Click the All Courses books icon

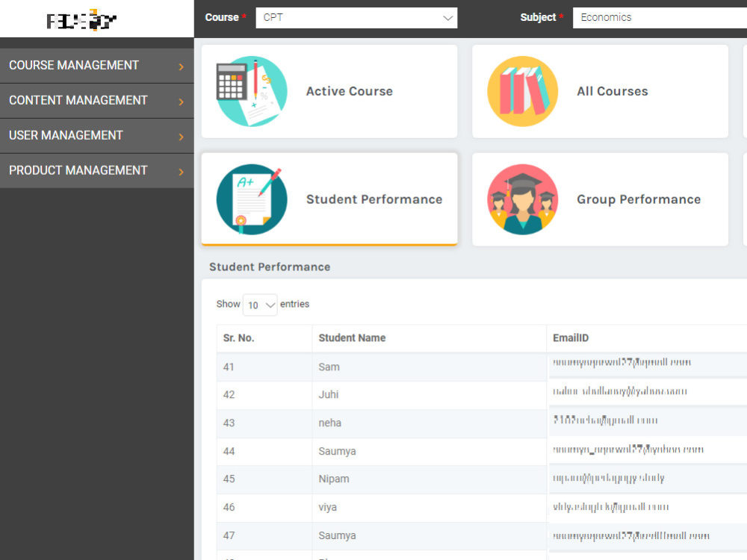[523, 91]
